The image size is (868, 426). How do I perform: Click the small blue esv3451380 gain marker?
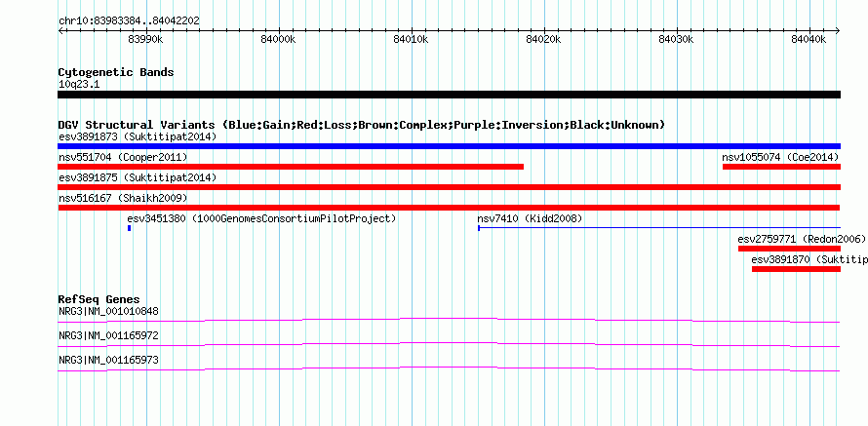tap(129, 227)
